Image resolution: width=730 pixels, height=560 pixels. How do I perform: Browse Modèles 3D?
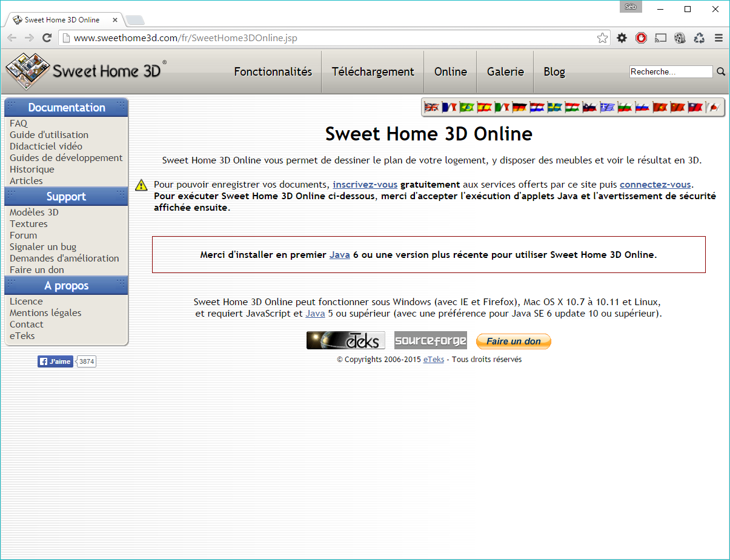click(34, 212)
